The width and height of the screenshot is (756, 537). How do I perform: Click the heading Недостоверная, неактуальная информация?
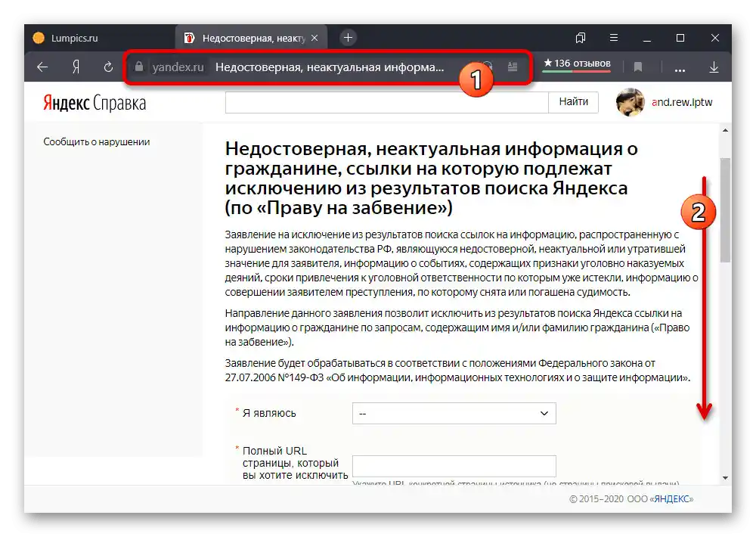432,178
